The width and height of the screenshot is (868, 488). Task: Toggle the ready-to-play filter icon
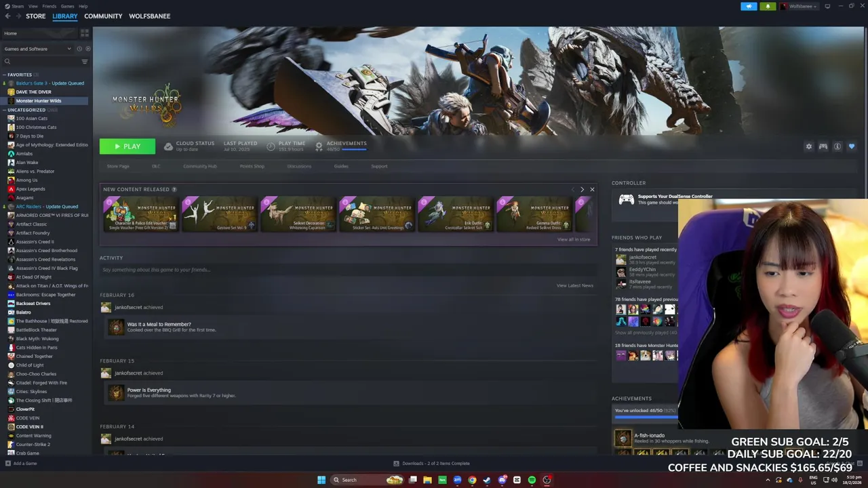(x=87, y=49)
